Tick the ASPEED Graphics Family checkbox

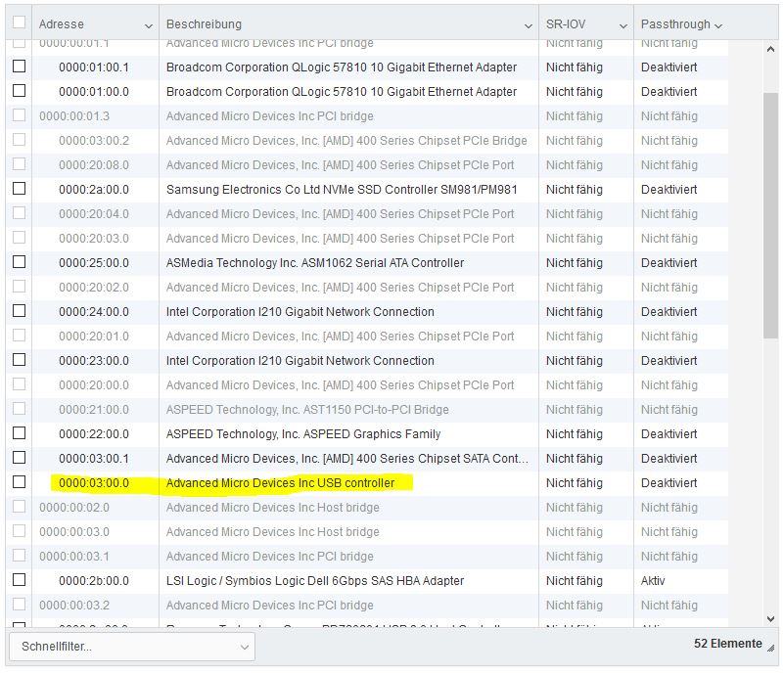[x=19, y=433]
